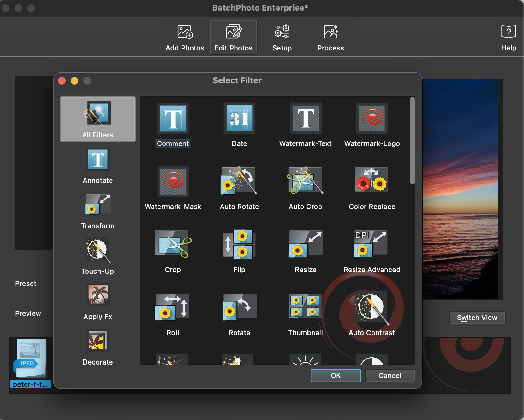Click OK to confirm filter
The width and height of the screenshot is (524, 420).
pyautogui.click(x=336, y=376)
